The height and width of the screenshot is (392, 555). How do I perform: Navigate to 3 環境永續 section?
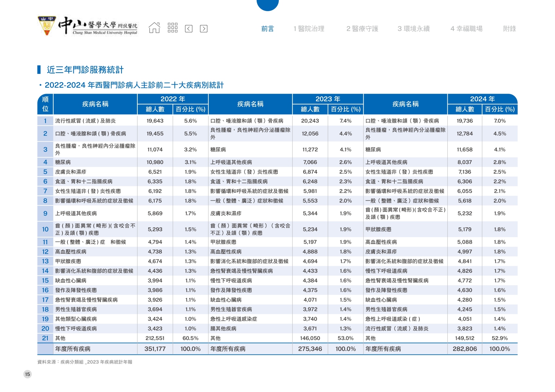pos(413,29)
